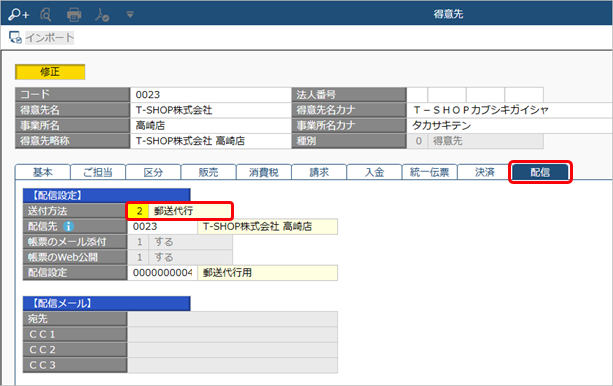Click the 宛先 mail field
Screen dimensions: 613x386
point(233,319)
